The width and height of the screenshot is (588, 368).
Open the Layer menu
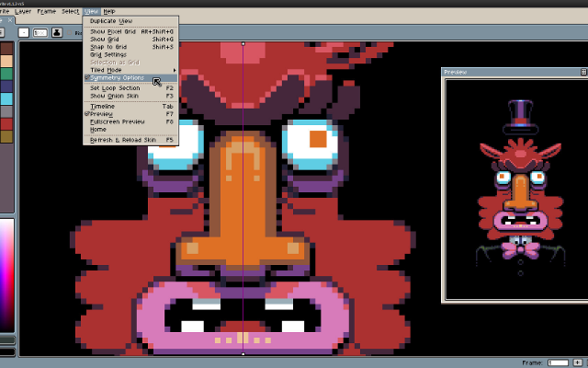[23, 11]
